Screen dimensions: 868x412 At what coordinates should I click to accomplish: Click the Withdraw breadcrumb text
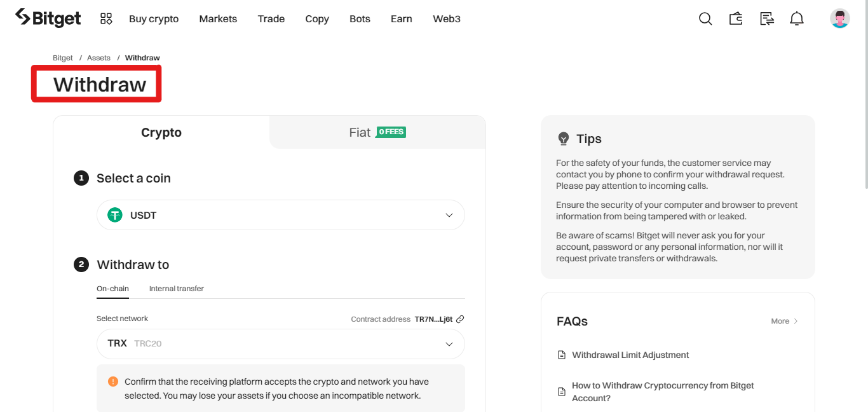pyautogui.click(x=142, y=58)
